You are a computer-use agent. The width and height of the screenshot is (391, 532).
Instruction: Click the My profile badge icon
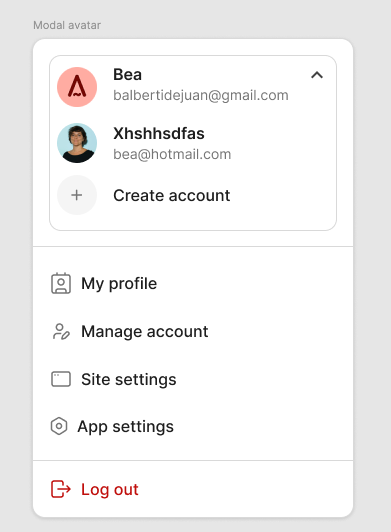tap(61, 283)
